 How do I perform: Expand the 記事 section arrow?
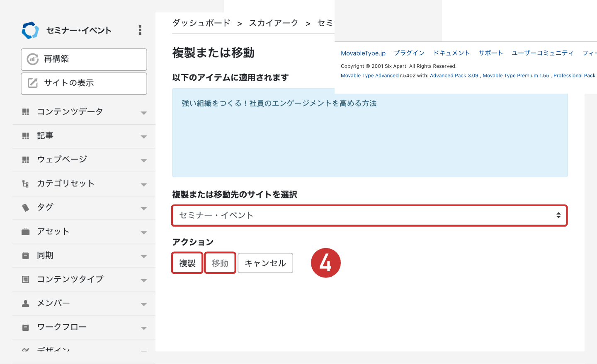(x=144, y=137)
